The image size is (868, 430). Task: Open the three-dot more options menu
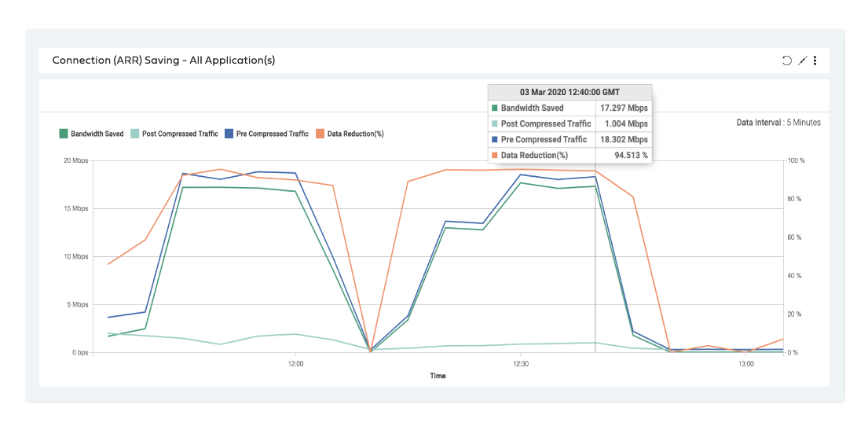click(815, 61)
